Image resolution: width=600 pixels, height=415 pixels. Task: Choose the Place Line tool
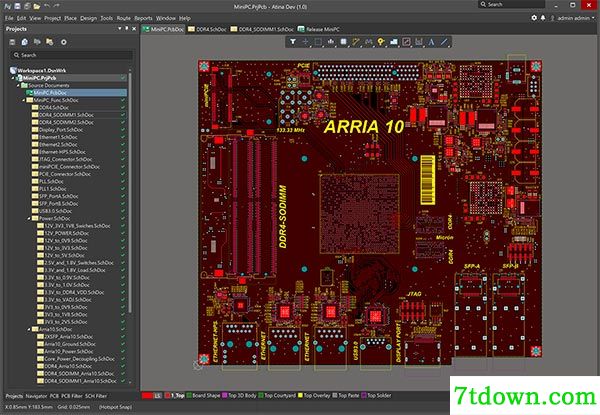tap(444, 42)
